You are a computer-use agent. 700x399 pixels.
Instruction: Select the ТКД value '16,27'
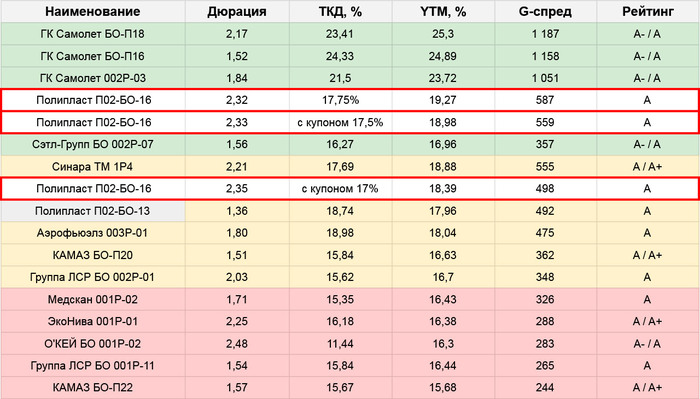340,145
